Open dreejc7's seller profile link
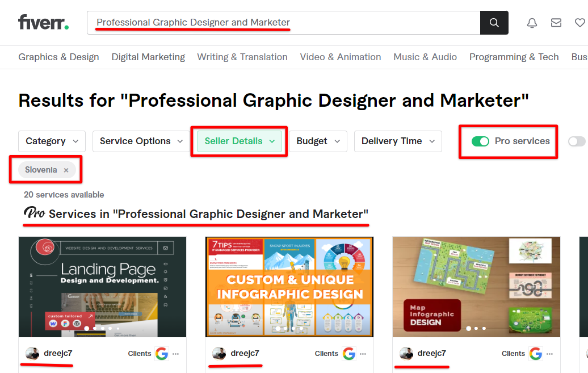 [58, 353]
